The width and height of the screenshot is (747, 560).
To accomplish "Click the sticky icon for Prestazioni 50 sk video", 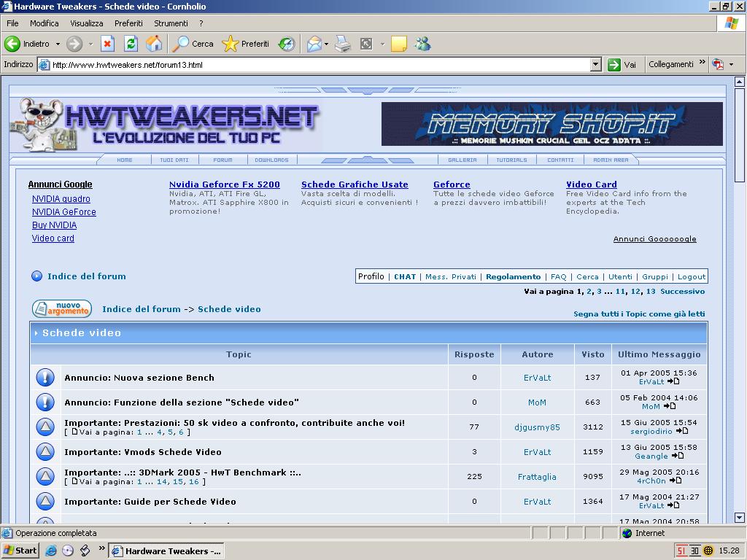I will (x=45, y=427).
